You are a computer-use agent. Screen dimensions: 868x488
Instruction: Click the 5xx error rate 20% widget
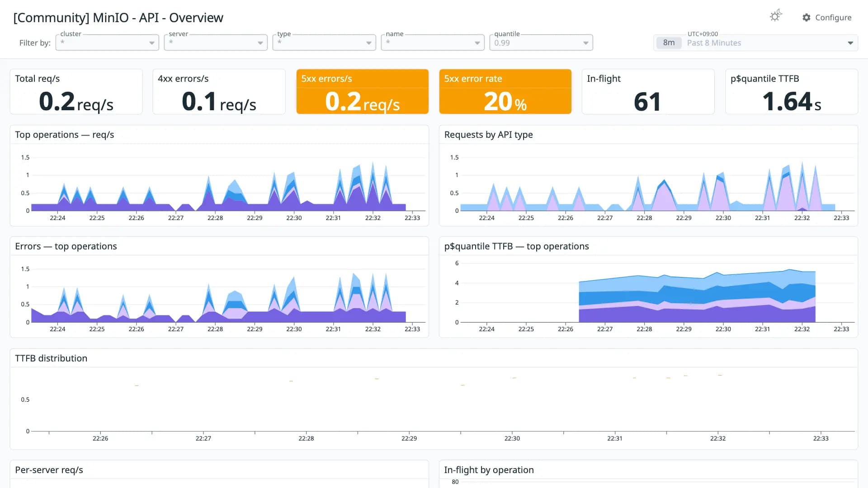(x=505, y=92)
